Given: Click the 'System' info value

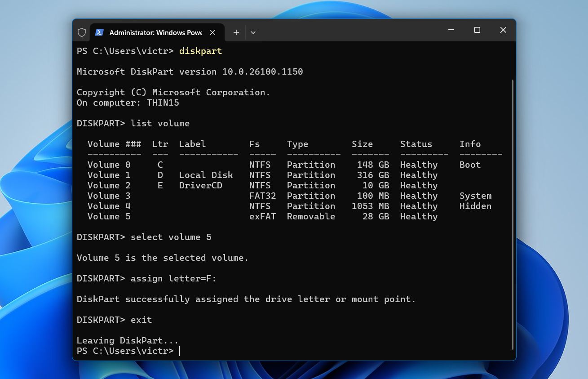Looking at the screenshot, I should [476, 196].
